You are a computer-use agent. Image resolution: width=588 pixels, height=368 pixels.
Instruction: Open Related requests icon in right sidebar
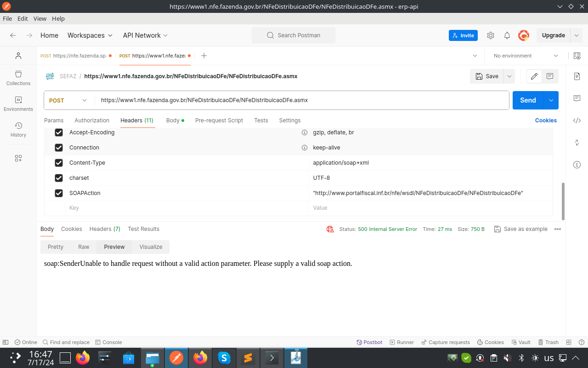(577, 143)
